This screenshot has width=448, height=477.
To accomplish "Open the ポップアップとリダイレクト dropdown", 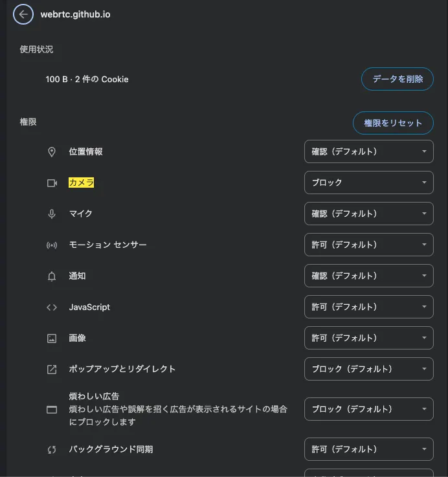I will tap(369, 369).
